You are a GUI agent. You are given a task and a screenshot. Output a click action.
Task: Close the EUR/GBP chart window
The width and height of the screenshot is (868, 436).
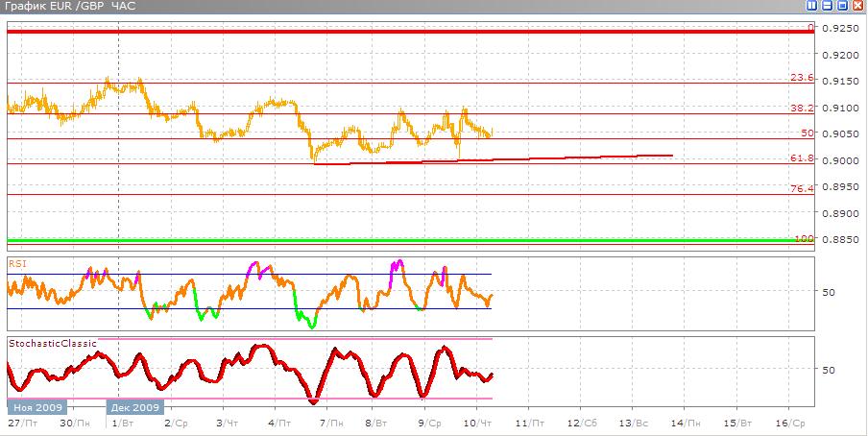pos(857,6)
